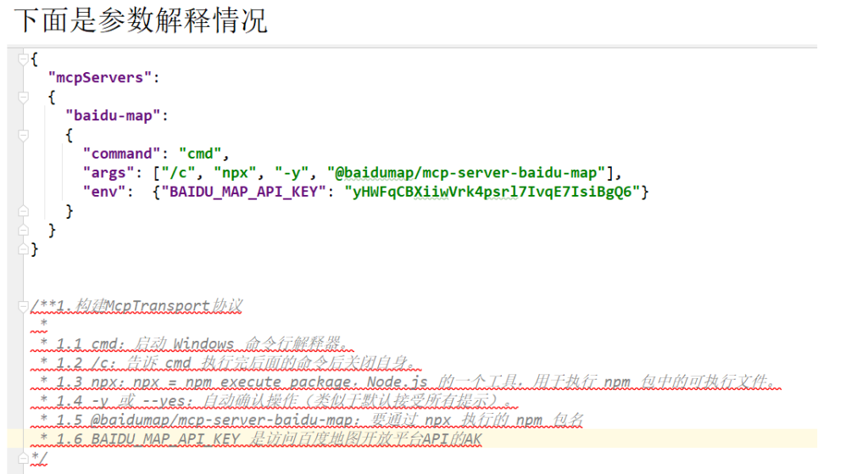
Task: Click the "command" key text
Action: pyautogui.click(x=121, y=154)
